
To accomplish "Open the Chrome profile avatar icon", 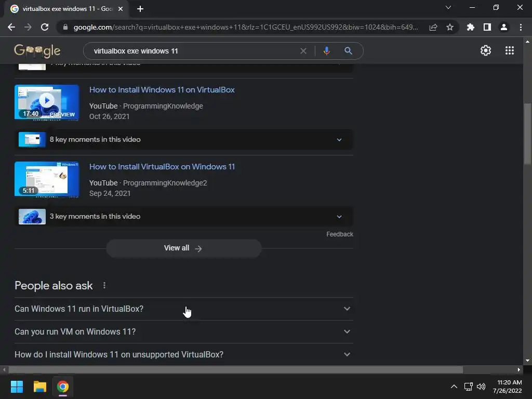I will pyautogui.click(x=504, y=27).
